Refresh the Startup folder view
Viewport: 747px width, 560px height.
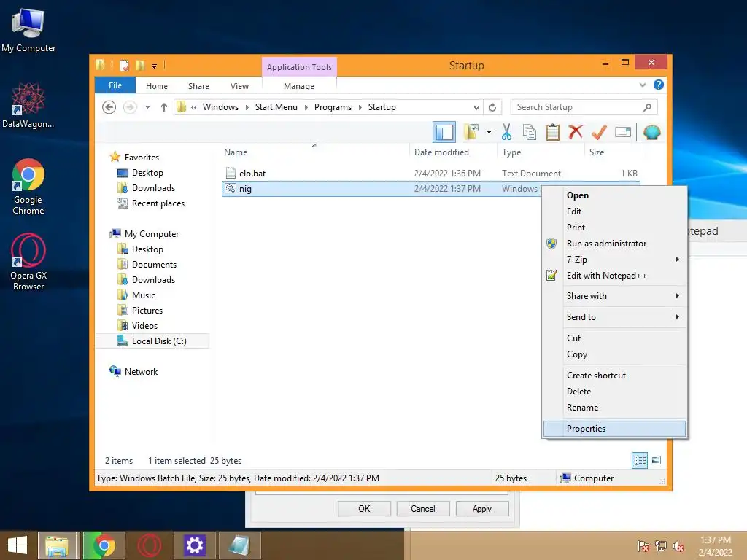tap(492, 107)
